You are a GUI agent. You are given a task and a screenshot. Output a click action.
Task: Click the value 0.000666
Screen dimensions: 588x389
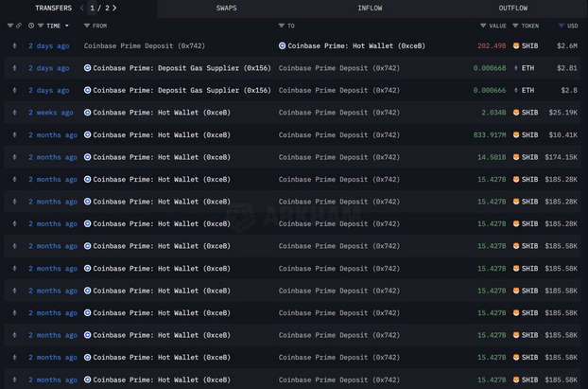490,90
